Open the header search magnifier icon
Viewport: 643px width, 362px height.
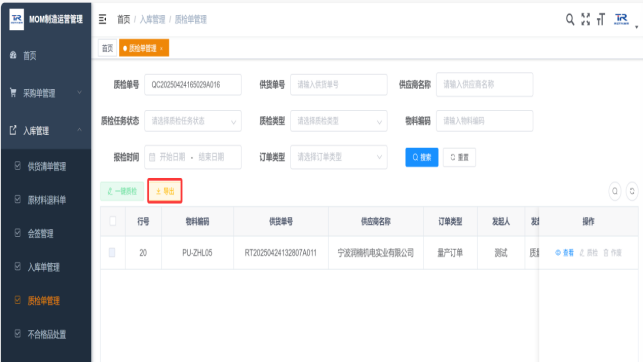pos(570,19)
